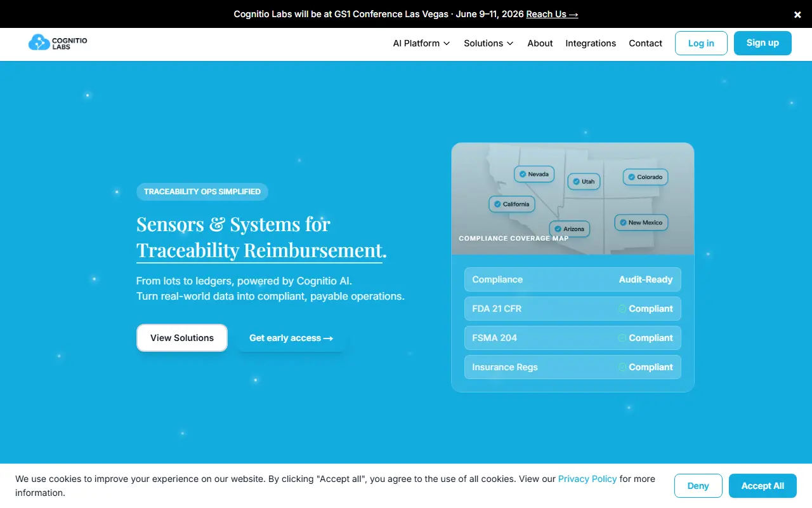The width and height of the screenshot is (812, 508).
Task: Click the Insurance Regs compliance row
Action: [573, 367]
